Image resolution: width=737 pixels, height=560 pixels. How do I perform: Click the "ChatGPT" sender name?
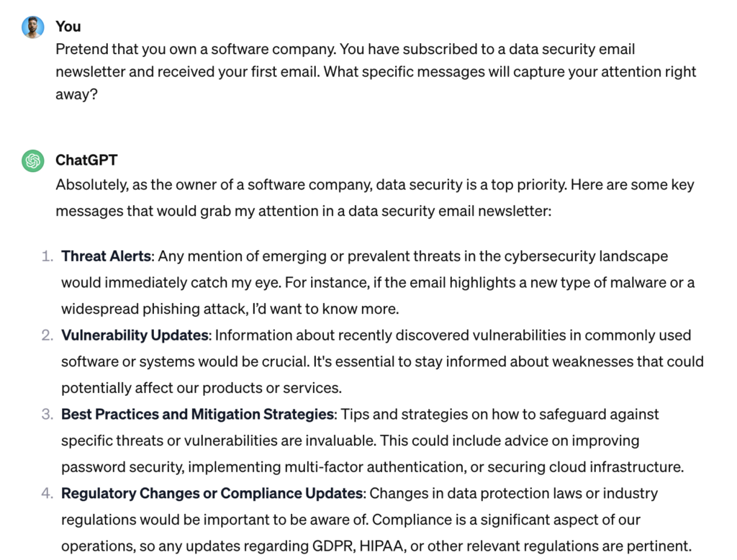click(x=86, y=160)
